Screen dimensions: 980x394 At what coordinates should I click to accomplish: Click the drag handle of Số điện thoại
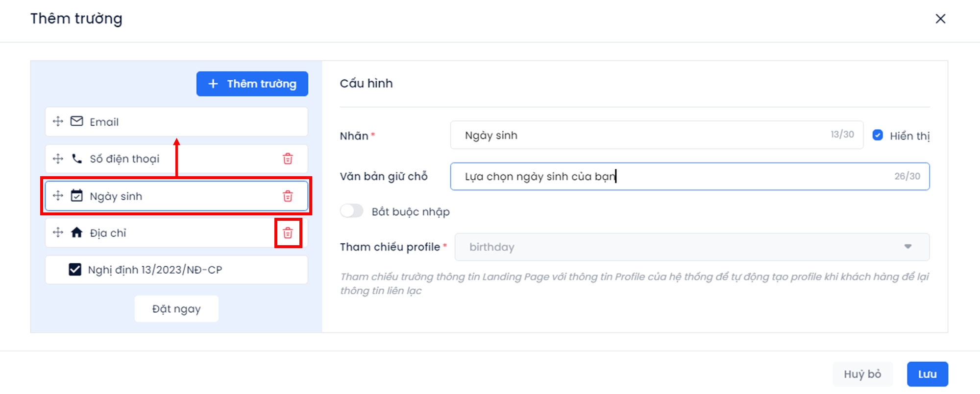coord(58,159)
